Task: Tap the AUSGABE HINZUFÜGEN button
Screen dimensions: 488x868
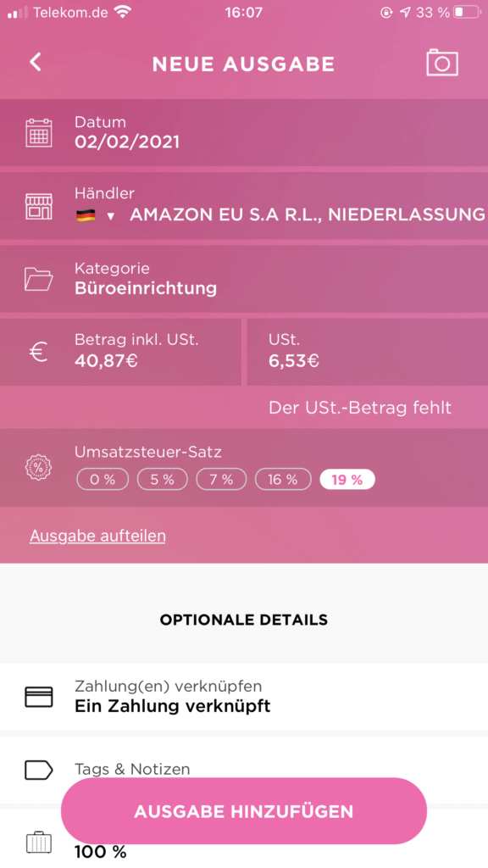Action: tap(244, 811)
